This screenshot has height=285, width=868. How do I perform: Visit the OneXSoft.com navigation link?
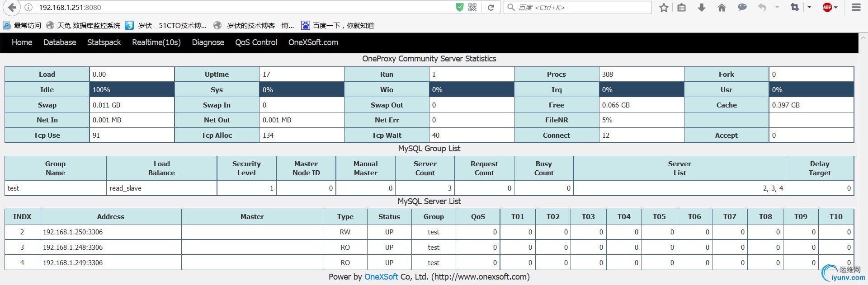313,42
